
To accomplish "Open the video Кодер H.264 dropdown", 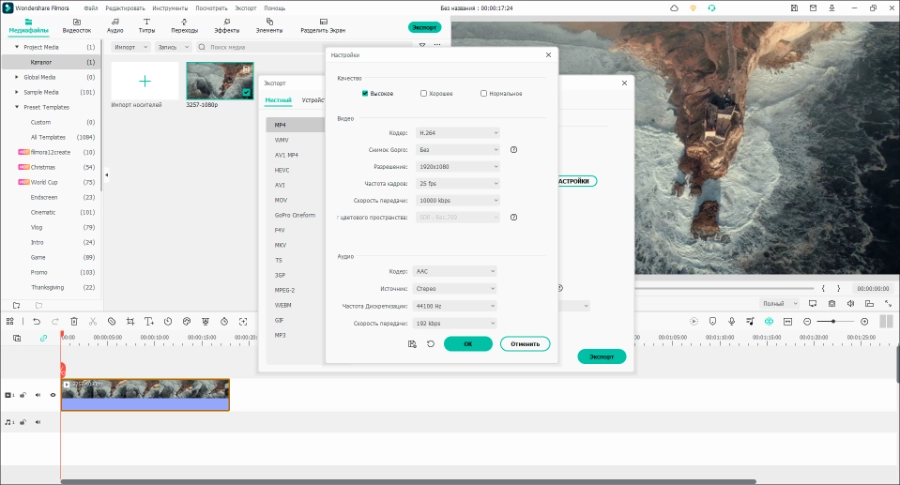I will pyautogui.click(x=457, y=133).
